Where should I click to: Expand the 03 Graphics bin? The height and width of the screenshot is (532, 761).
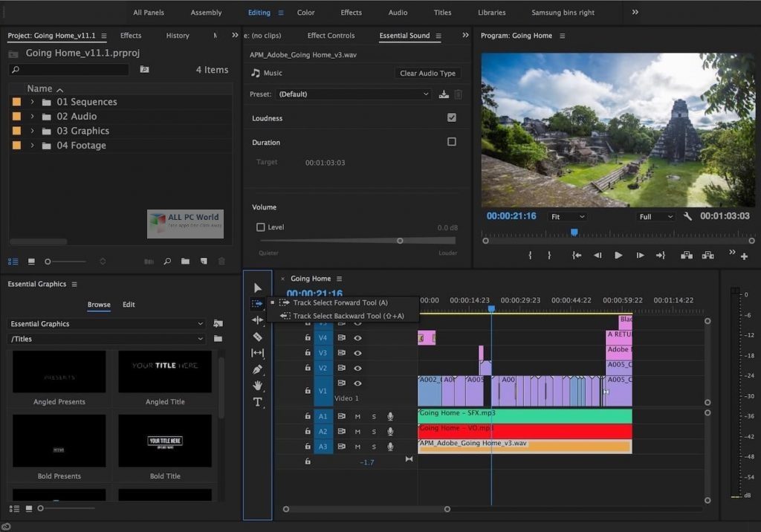click(32, 131)
